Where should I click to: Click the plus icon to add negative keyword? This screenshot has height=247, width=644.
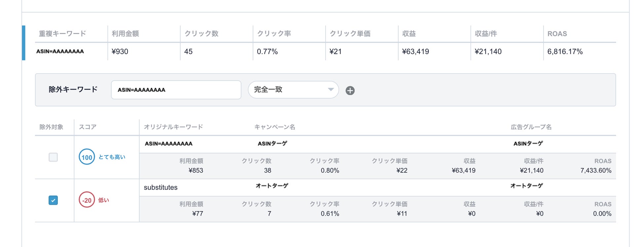(x=350, y=90)
